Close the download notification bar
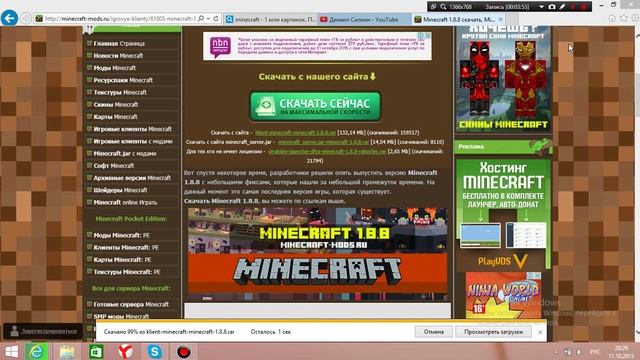The height and width of the screenshot is (360, 640). 540,332
